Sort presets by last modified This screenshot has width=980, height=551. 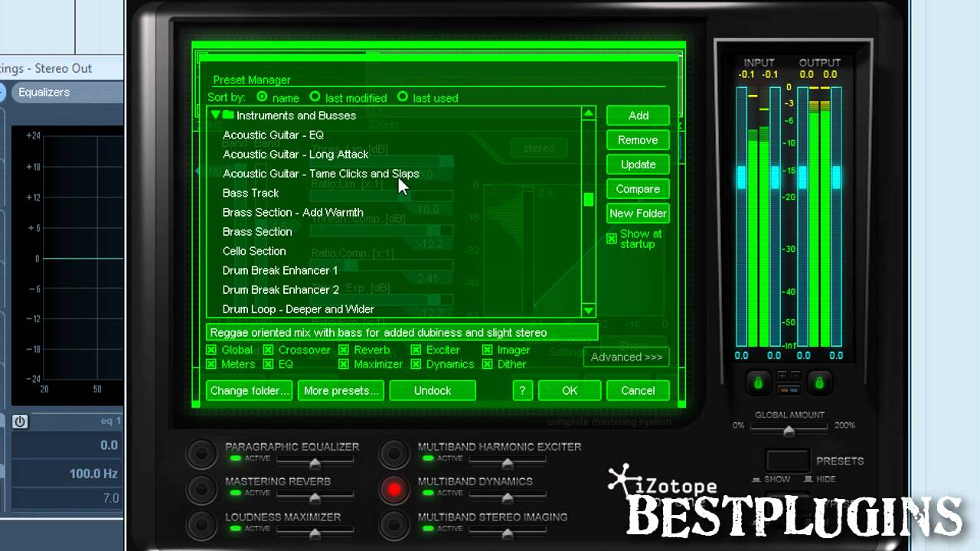[315, 97]
